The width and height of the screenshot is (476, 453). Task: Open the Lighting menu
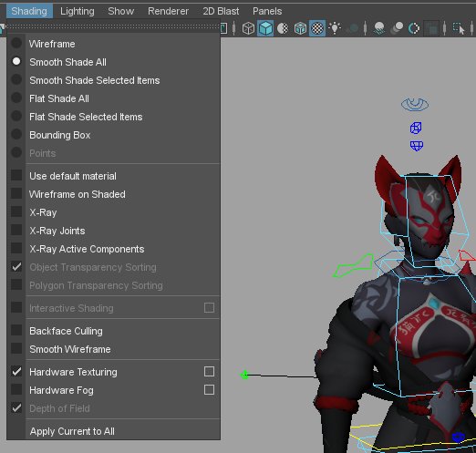[78, 11]
